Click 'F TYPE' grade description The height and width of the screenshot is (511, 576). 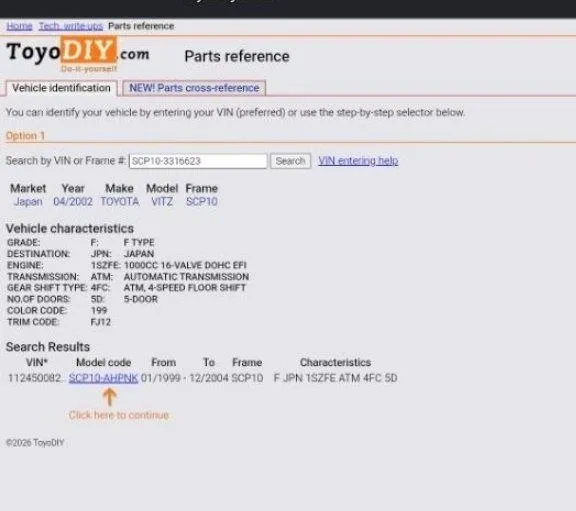point(139,242)
